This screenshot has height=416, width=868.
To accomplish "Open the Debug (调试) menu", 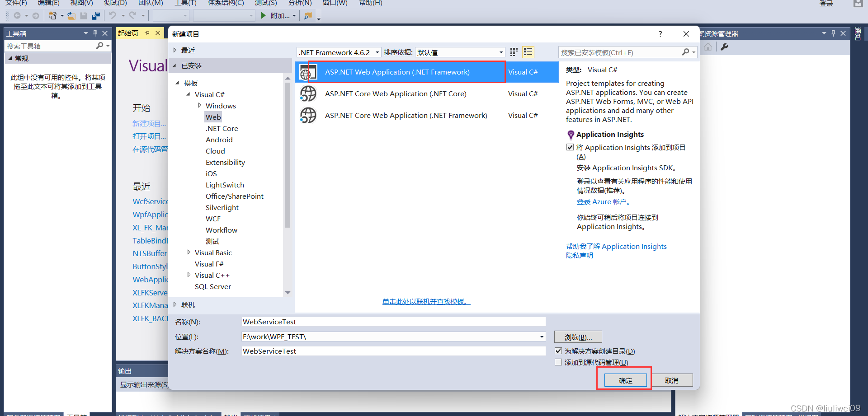I will (x=115, y=3).
